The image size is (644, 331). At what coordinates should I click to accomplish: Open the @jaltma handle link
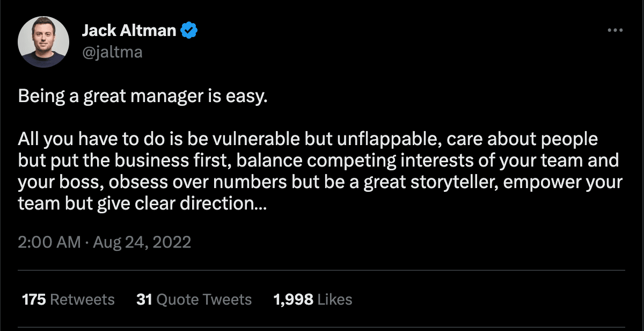[112, 52]
